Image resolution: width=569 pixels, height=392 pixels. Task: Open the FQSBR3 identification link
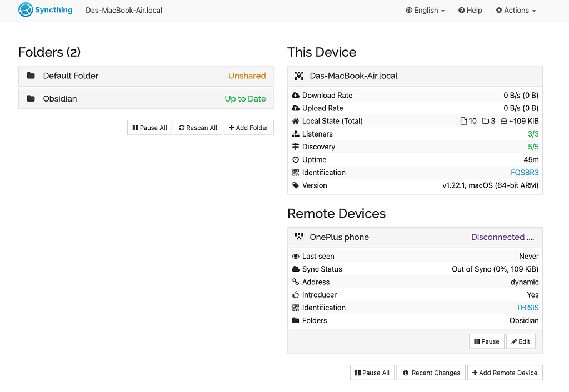click(x=525, y=172)
